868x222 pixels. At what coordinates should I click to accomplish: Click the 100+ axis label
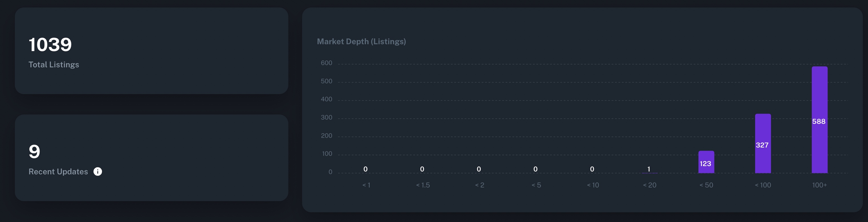click(x=819, y=185)
